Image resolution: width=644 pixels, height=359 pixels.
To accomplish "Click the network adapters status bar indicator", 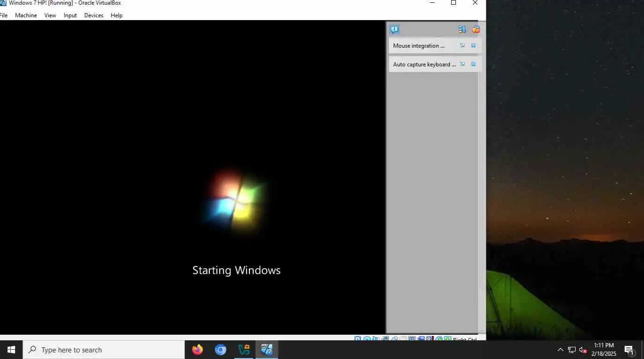I will (x=385, y=338).
